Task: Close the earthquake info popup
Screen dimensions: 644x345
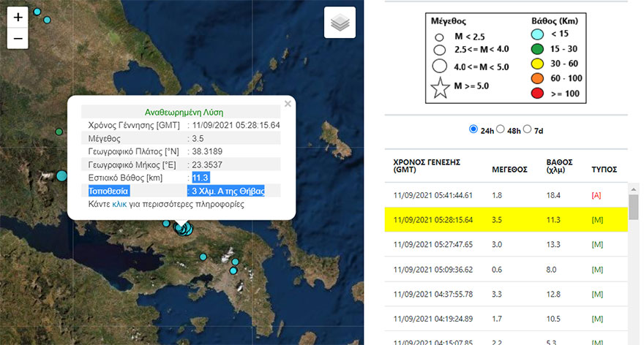Action: 288,104
